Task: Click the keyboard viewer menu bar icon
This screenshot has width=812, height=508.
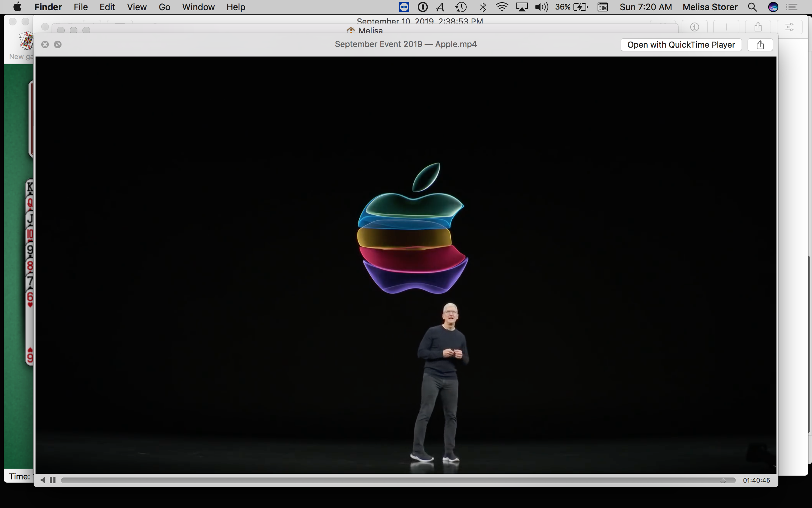Action: point(603,7)
